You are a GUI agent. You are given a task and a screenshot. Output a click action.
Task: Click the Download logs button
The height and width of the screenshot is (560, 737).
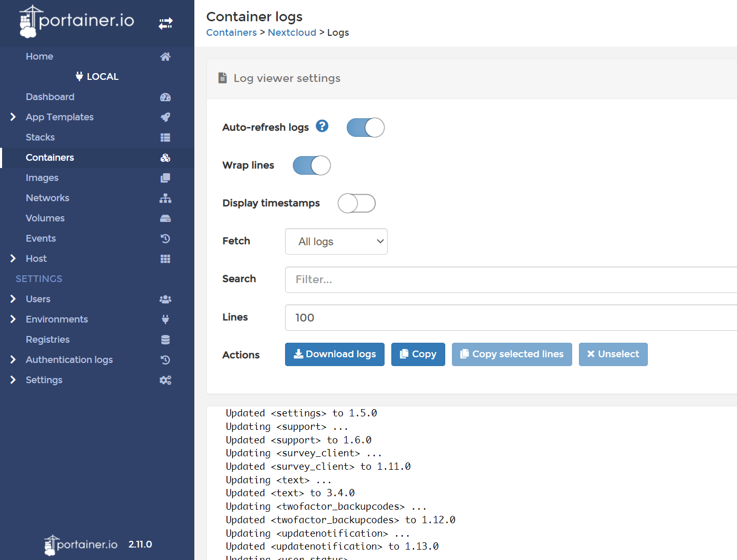tap(334, 354)
